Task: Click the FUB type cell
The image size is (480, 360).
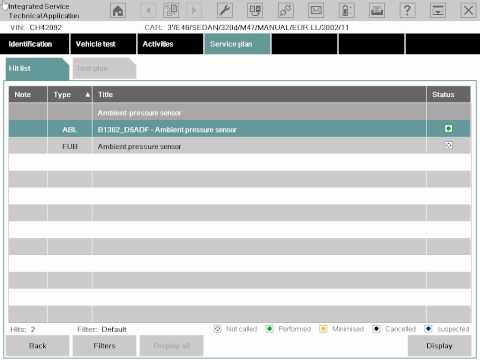Action: (x=70, y=146)
